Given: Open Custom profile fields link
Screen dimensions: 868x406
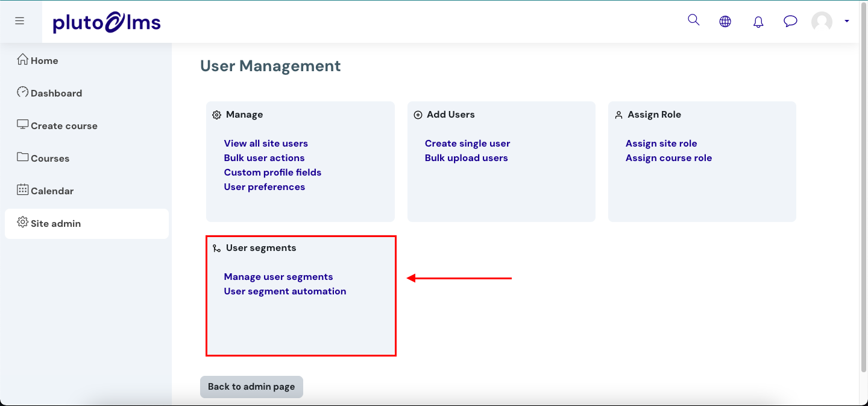Looking at the screenshot, I should point(273,173).
